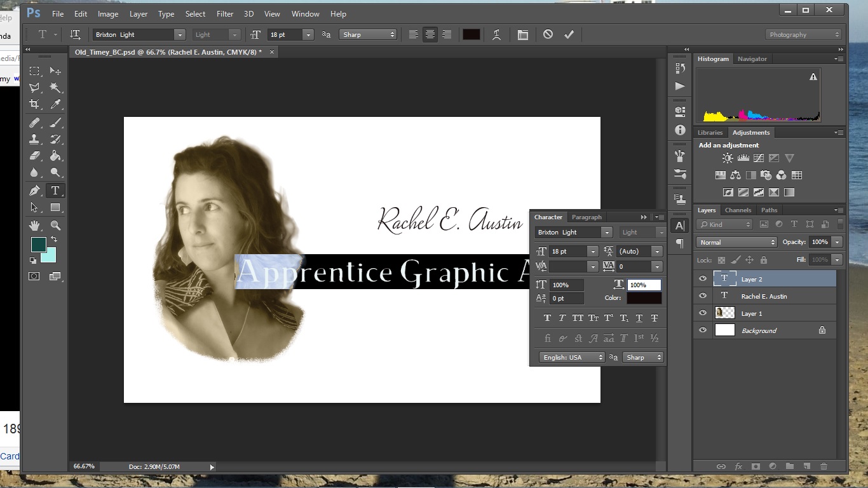Switch to the Channels tab
868x488 pixels.
(x=738, y=210)
